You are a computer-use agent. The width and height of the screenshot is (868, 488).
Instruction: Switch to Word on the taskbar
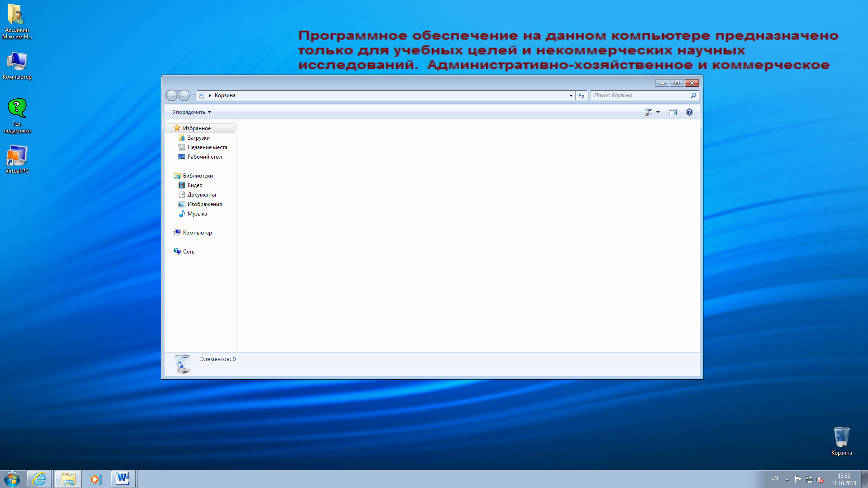pyautogui.click(x=123, y=479)
